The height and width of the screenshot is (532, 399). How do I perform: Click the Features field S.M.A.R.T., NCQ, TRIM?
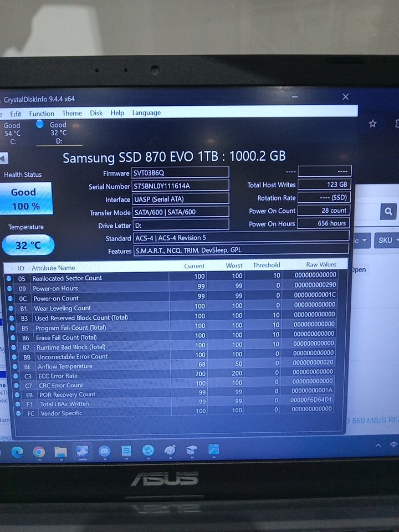point(241,250)
